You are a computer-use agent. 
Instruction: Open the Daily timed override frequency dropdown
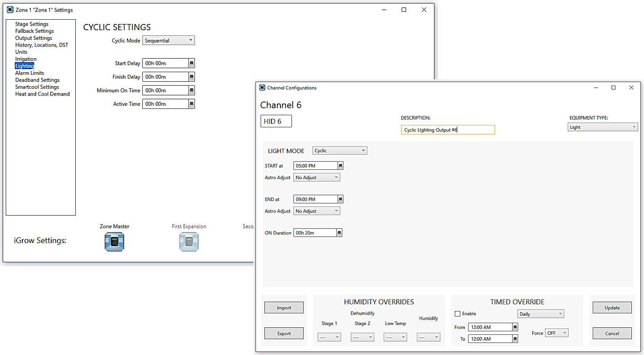click(541, 314)
